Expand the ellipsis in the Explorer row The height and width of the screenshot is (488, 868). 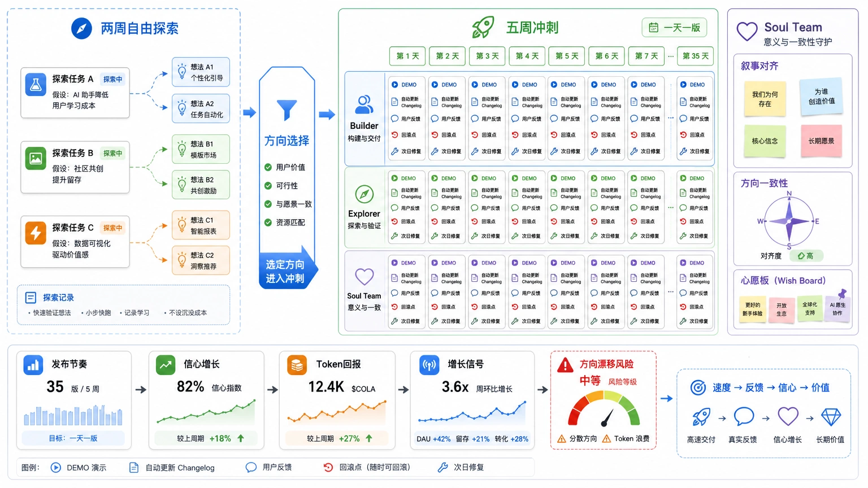click(x=671, y=207)
